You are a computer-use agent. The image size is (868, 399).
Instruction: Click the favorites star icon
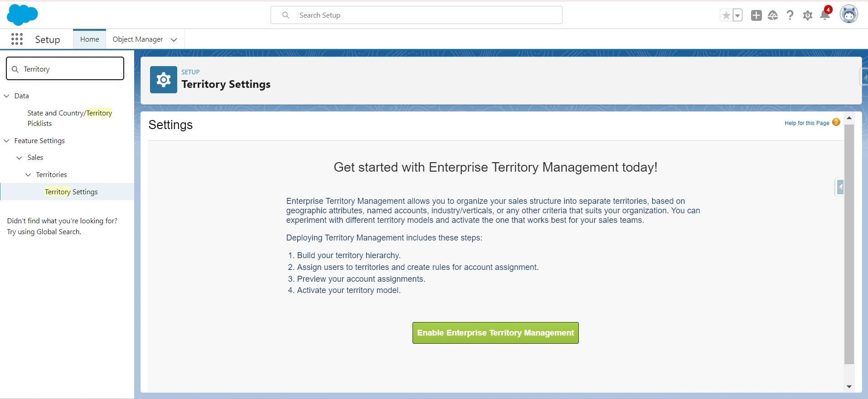(x=726, y=15)
